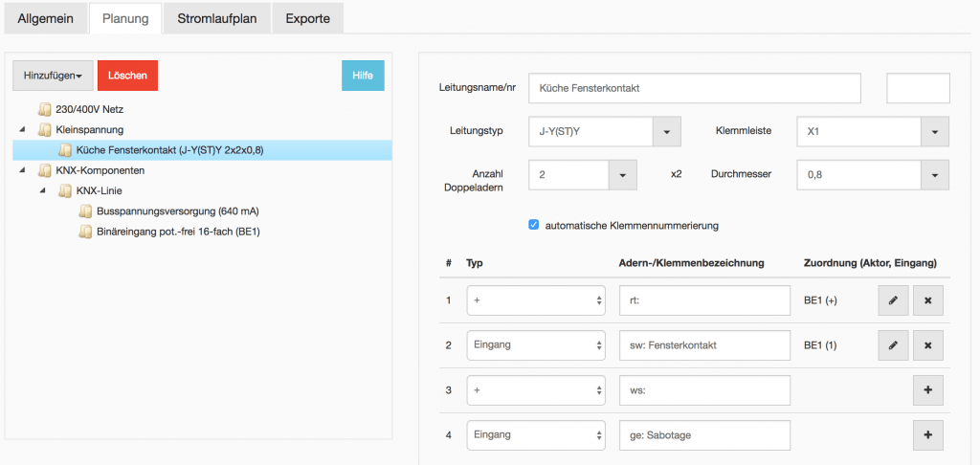Click the empty field beside Leitungsname

pyautogui.click(x=918, y=88)
